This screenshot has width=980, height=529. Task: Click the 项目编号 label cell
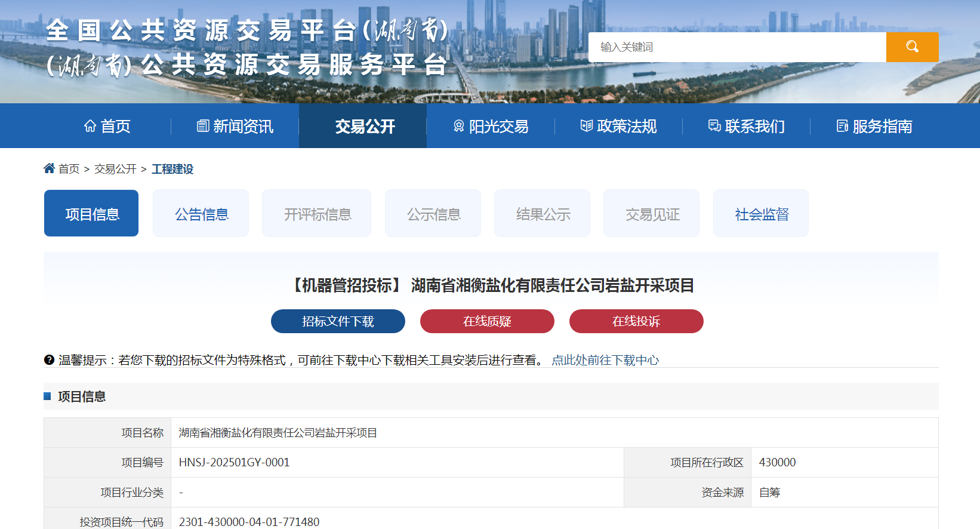107,463
